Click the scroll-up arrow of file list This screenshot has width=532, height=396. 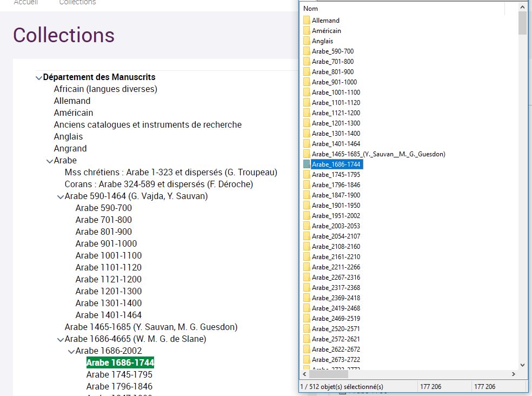click(x=522, y=7)
